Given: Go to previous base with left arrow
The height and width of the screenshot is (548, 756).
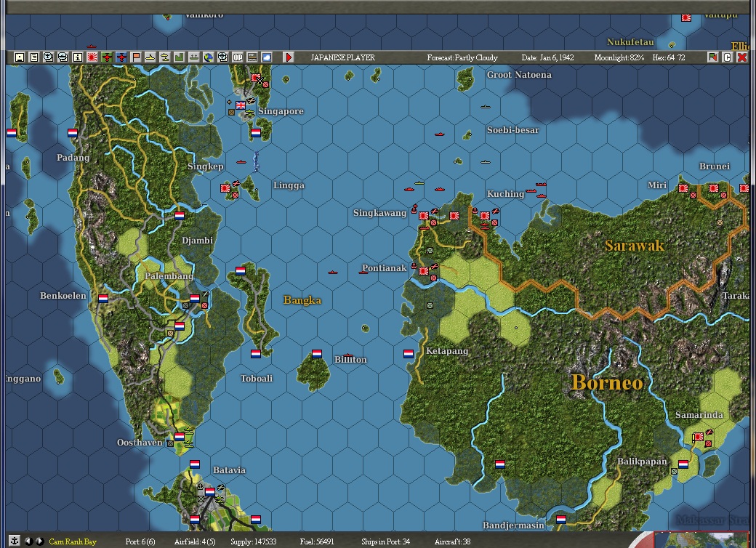Looking at the screenshot, I should pyautogui.click(x=29, y=541).
